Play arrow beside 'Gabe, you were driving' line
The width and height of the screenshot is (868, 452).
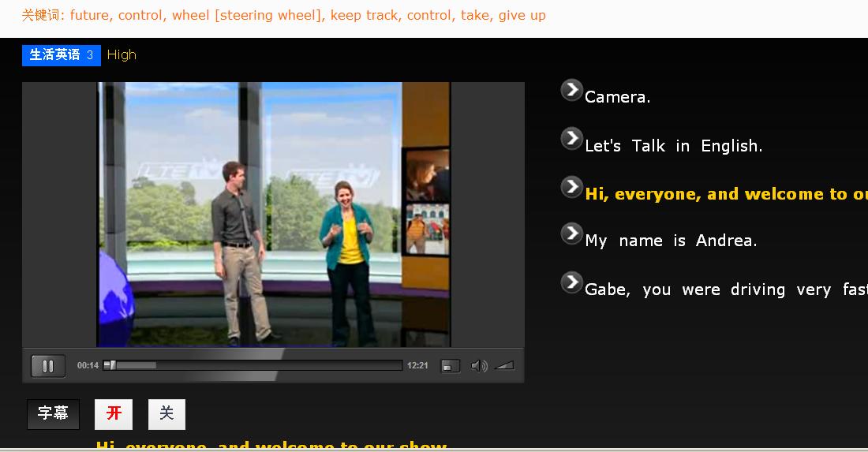tap(571, 282)
